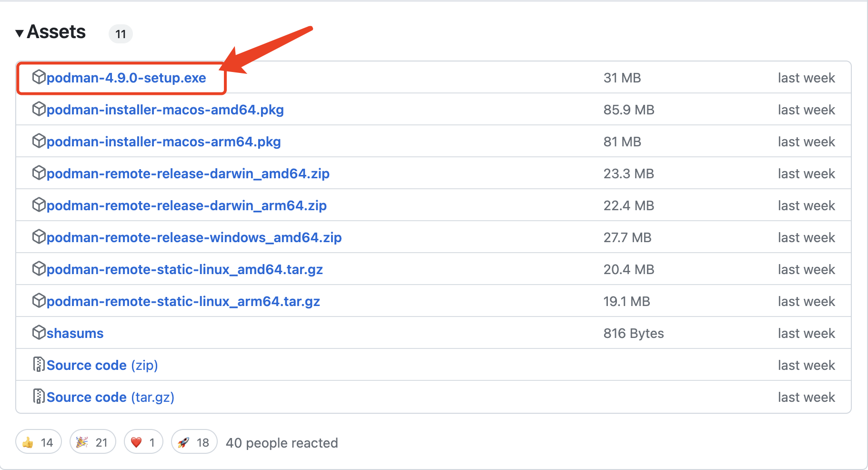Toggle the thumbs up reaction with 14
The height and width of the screenshot is (470, 868).
pyautogui.click(x=39, y=442)
